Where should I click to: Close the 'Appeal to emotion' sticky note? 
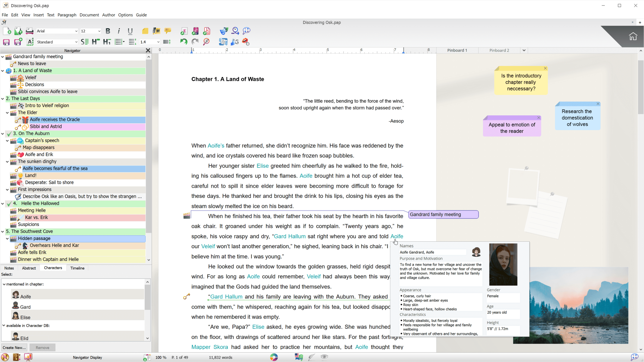pyautogui.click(x=538, y=117)
